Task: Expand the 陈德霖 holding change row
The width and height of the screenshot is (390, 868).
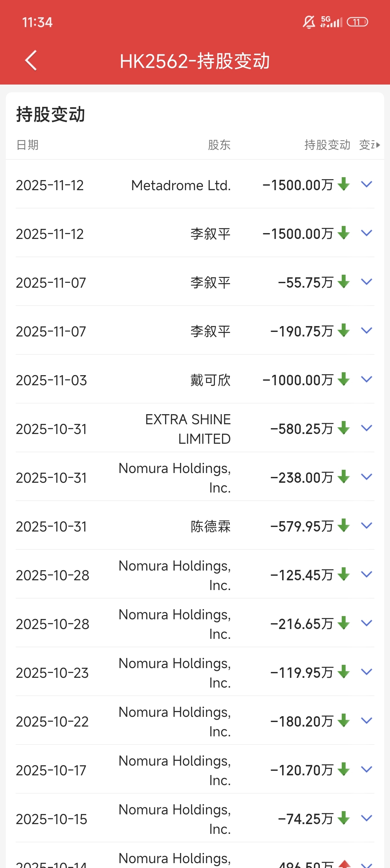Action: click(x=366, y=525)
